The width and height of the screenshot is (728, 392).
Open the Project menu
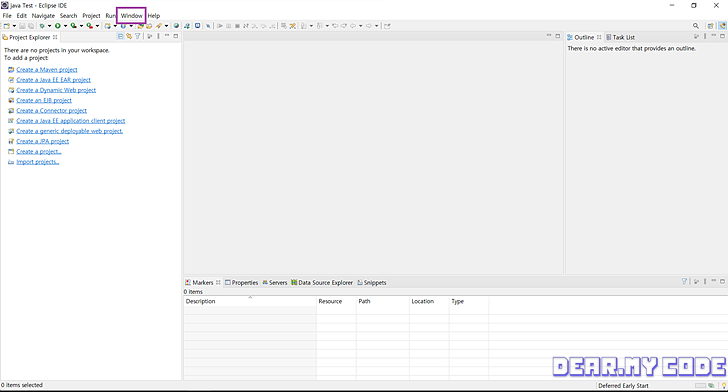(91, 16)
